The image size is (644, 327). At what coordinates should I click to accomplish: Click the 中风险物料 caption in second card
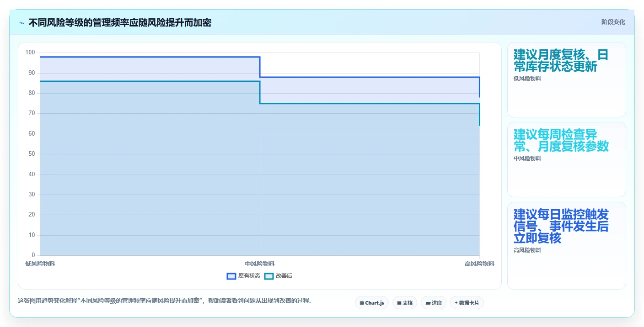(x=527, y=158)
